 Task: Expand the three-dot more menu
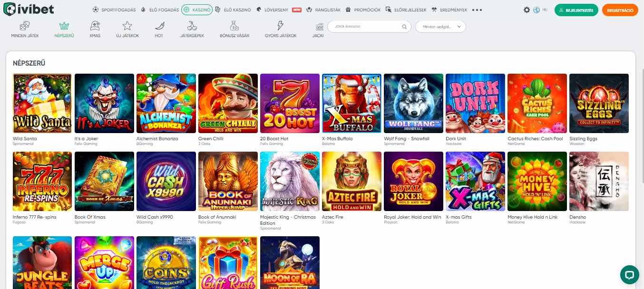tap(477, 10)
